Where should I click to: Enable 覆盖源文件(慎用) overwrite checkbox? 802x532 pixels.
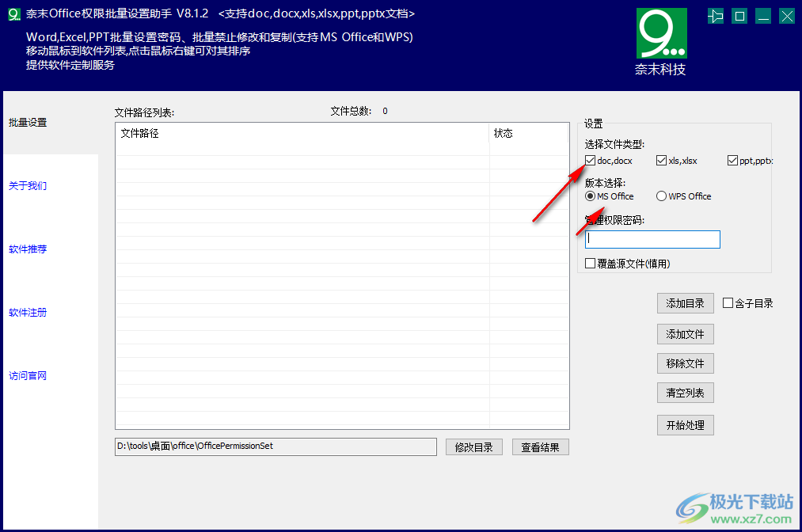(591, 264)
